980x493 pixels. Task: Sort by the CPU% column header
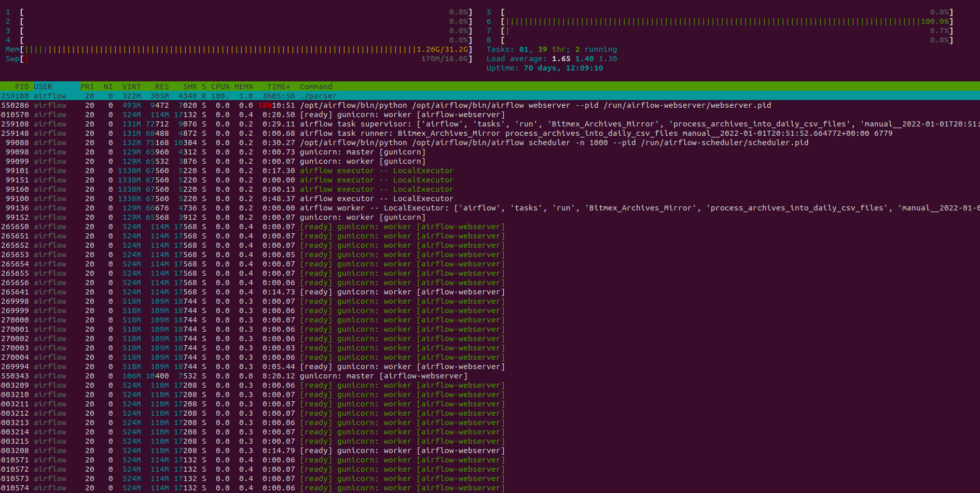(220, 87)
